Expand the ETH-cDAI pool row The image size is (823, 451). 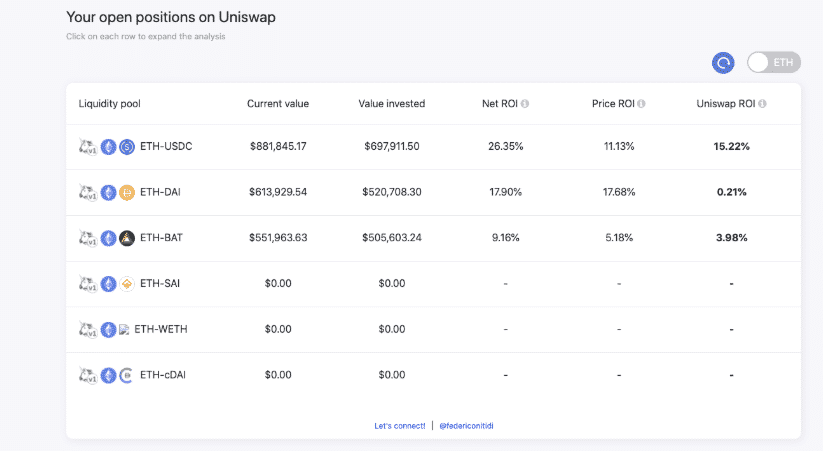pyautogui.click(x=434, y=375)
